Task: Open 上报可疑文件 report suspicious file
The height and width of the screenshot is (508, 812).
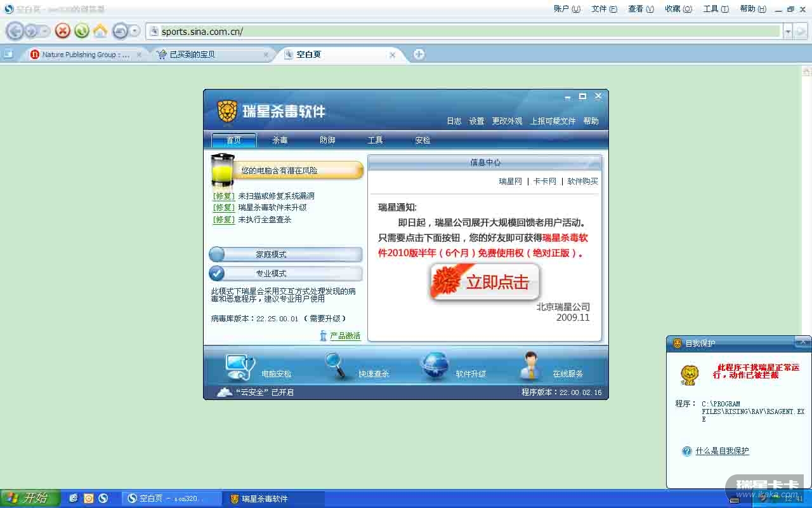Action: [553, 121]
